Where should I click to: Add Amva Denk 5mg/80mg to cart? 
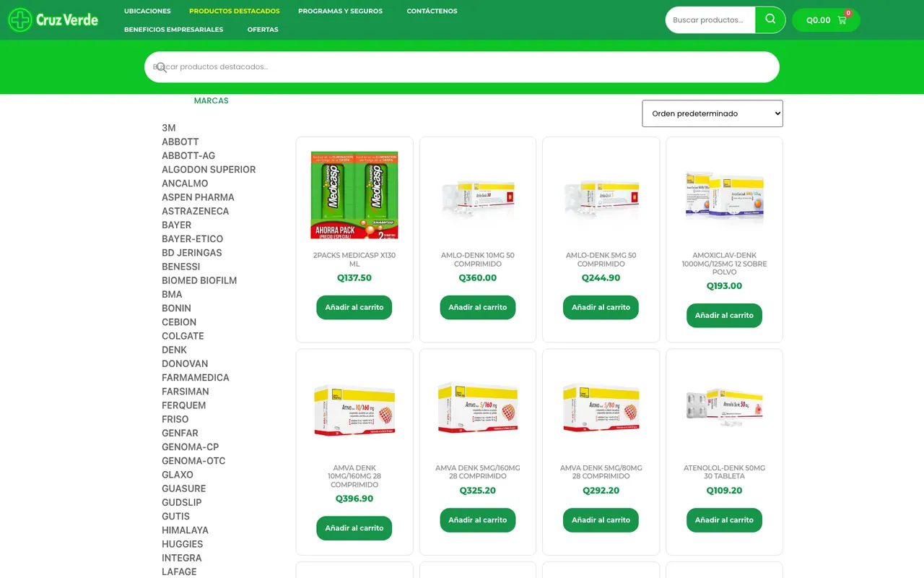[x=601, y=520]
